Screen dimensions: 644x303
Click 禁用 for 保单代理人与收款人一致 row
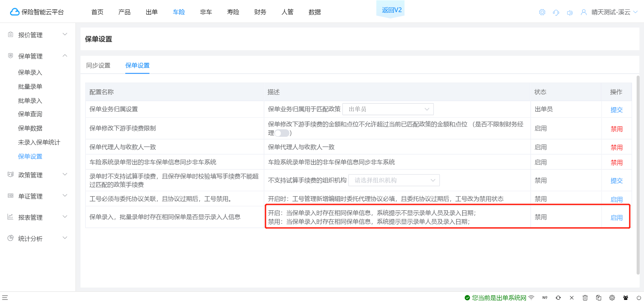[616, 147]
